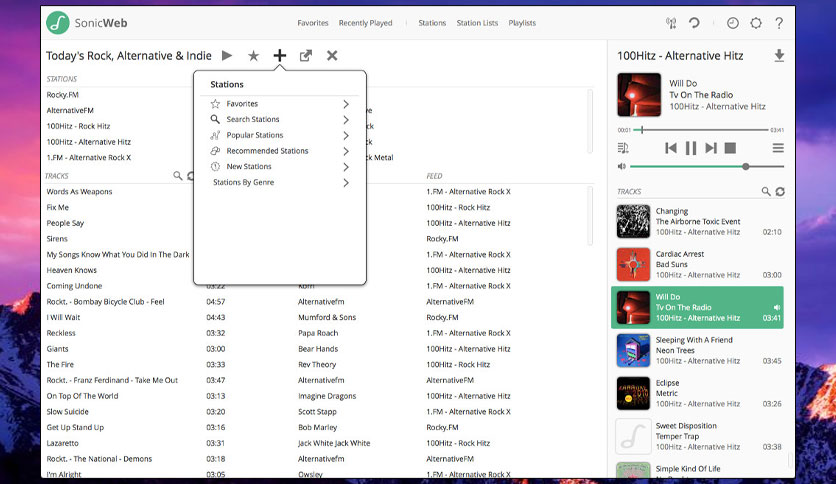Image resolution: width=836 pixels, height=484 pixels.
Task: Skip to previous track in player
Action: point(671,148)
